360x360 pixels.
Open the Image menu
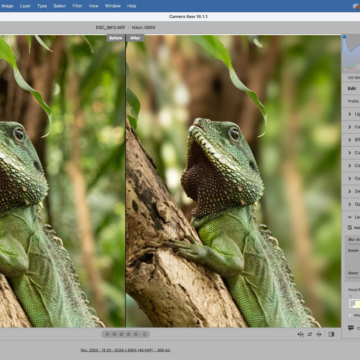click(x=7, y=6)
